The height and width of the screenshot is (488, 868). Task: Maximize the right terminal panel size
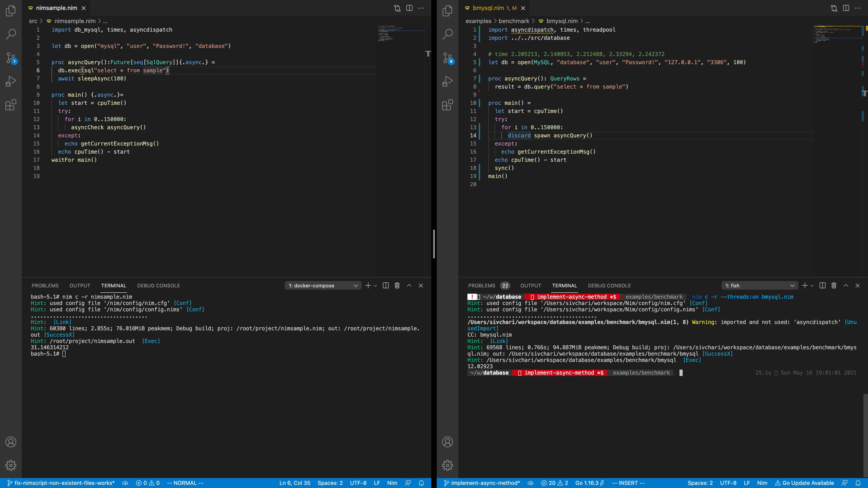(846, 286)
